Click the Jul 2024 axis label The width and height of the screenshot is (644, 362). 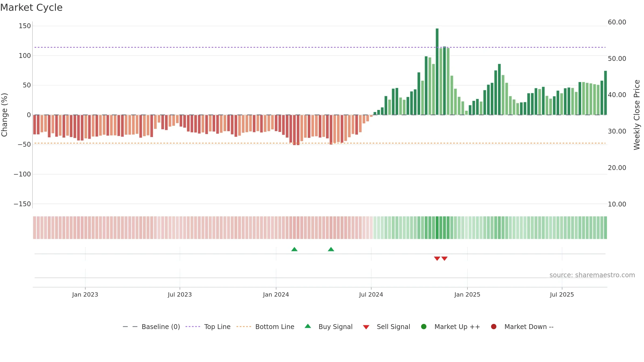pos(371,295)
